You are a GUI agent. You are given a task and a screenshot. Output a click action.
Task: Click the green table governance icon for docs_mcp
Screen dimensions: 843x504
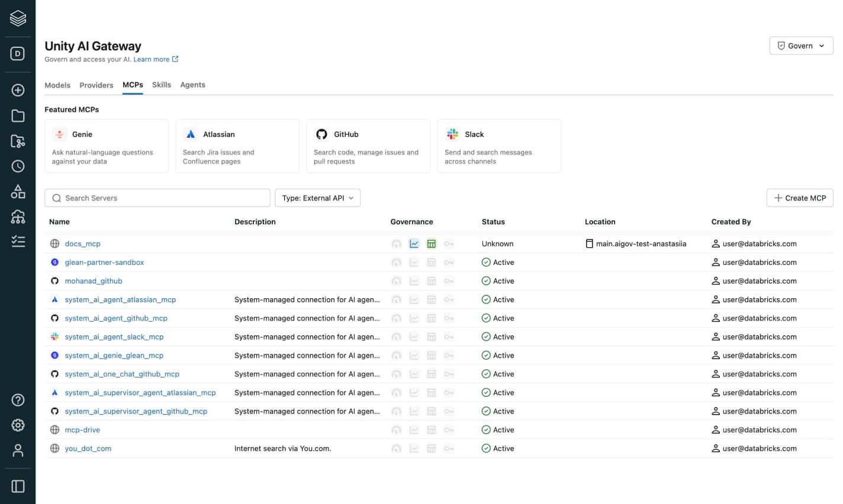pos(431,244)
